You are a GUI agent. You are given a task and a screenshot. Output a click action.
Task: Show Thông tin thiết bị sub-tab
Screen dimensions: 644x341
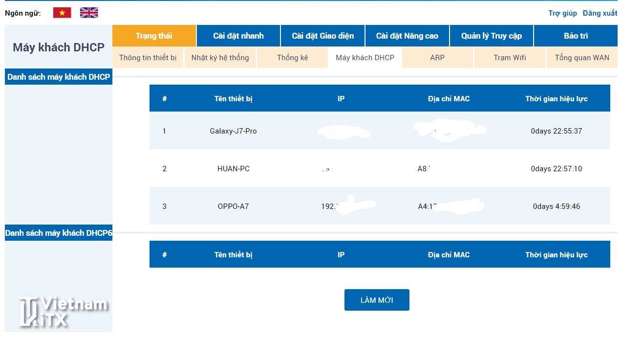coord(148,57)
